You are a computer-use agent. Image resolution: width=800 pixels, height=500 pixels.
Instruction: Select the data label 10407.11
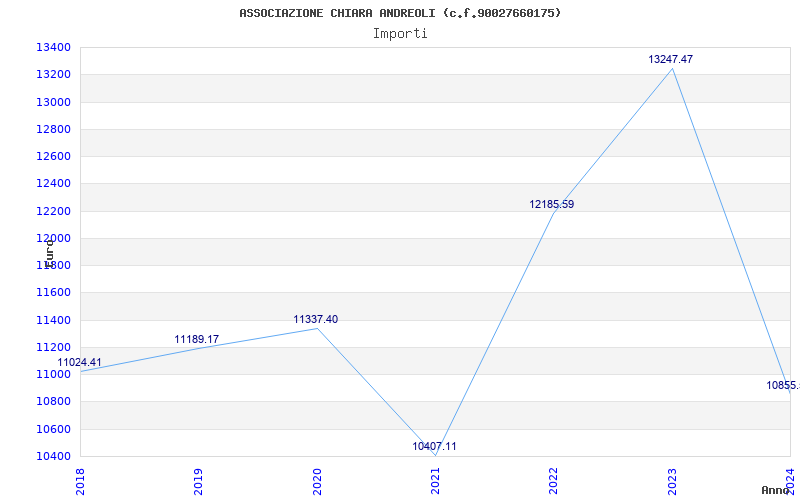point(434,446)
